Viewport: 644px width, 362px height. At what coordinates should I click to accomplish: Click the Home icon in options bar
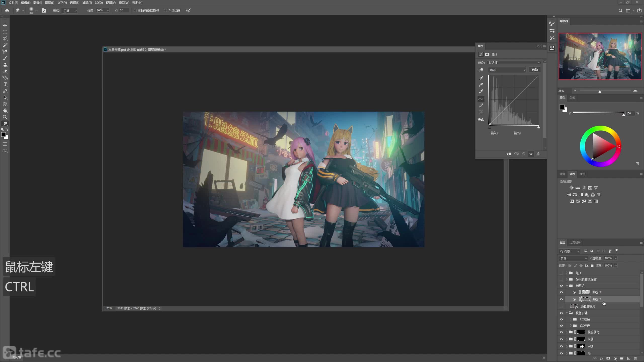7,11
